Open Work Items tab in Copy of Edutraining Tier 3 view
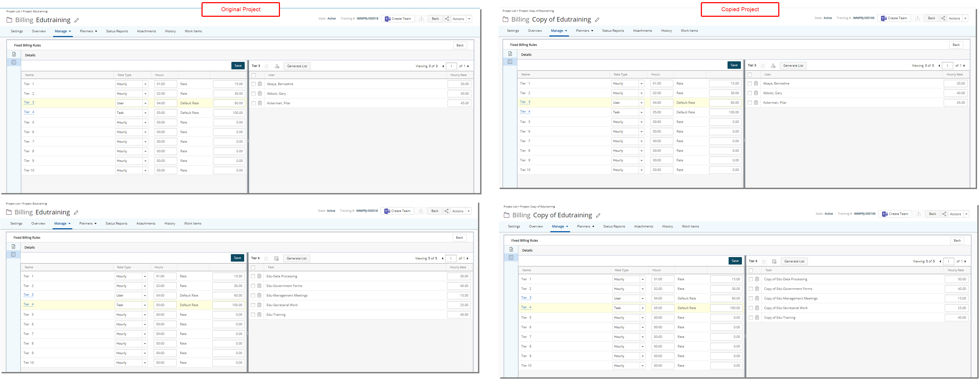980x380 pixels. [689, 31]
